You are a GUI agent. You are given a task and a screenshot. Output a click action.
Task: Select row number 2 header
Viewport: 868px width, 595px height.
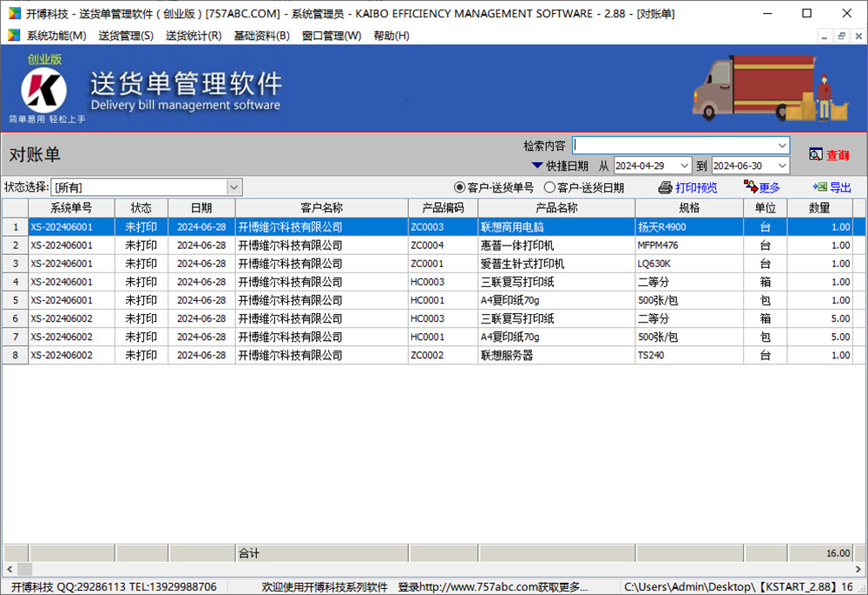click(x=16, y=245)
